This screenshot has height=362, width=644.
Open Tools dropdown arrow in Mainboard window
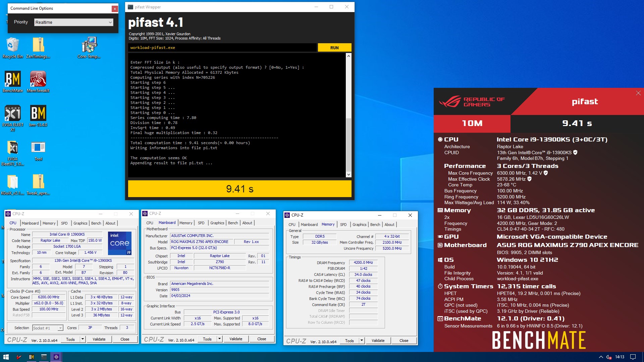pyautogui.click(x=219, y=339)
